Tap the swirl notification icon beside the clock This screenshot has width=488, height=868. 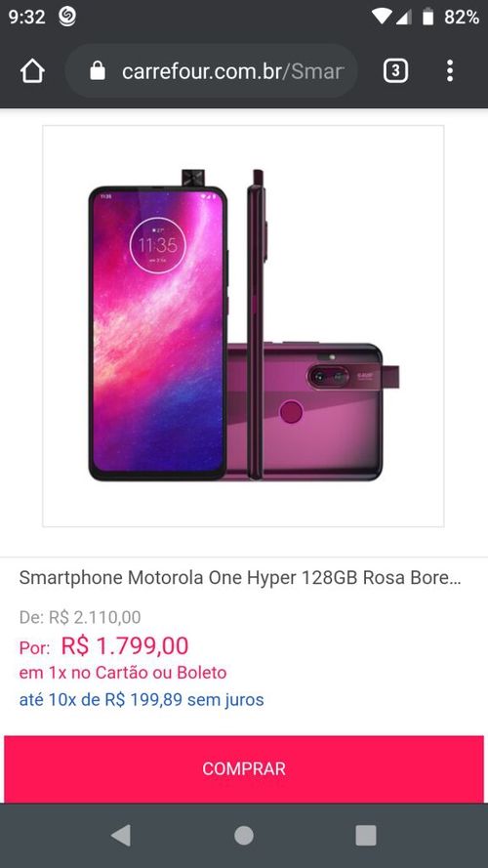click(x=67, y=17)
